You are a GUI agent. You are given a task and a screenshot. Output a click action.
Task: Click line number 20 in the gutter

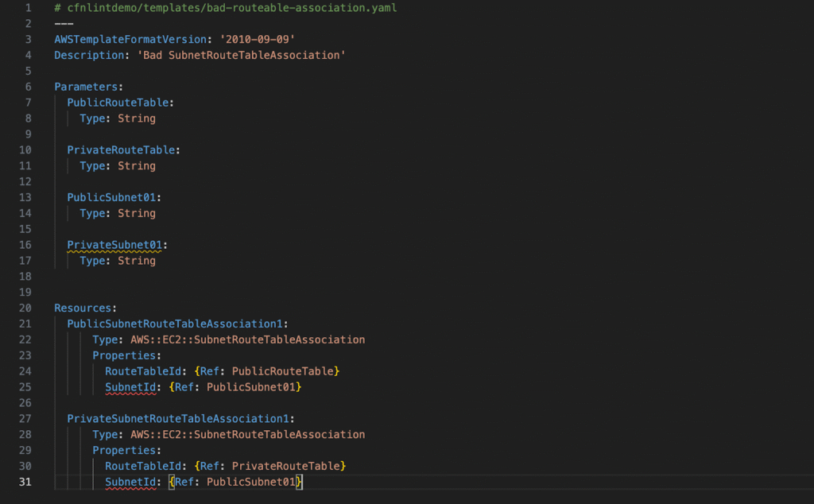[x=24, y=308]
